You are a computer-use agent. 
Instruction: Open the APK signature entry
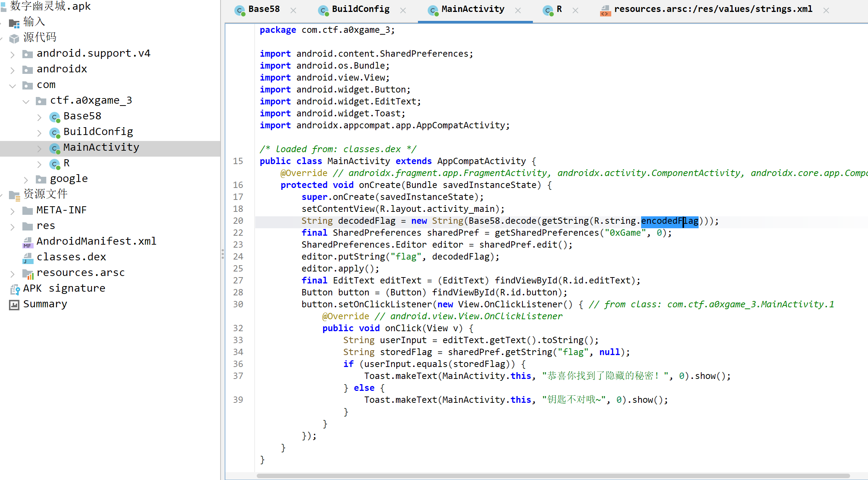pos(64,288)
